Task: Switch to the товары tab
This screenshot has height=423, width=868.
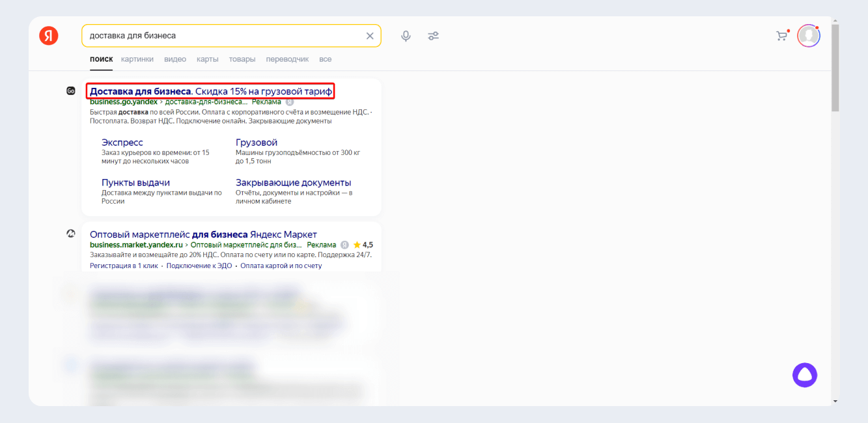Action: click(242, 59)
